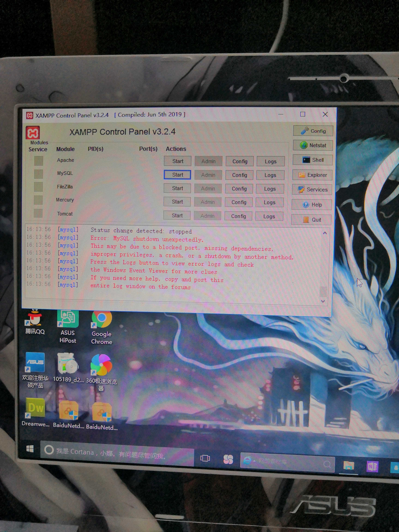The image size is (399, 532).
Task: Minimize the XAMPP Control Panel window
Action: (x=281, y=115)
